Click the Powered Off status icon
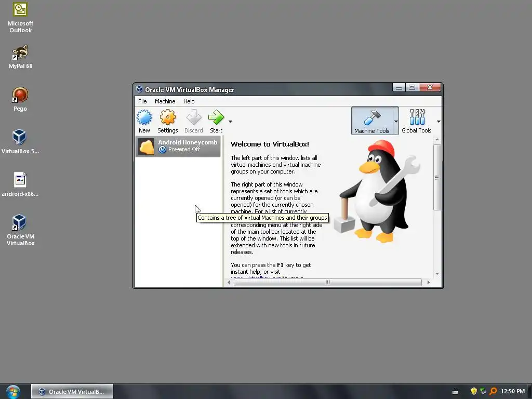 (162, 149)
